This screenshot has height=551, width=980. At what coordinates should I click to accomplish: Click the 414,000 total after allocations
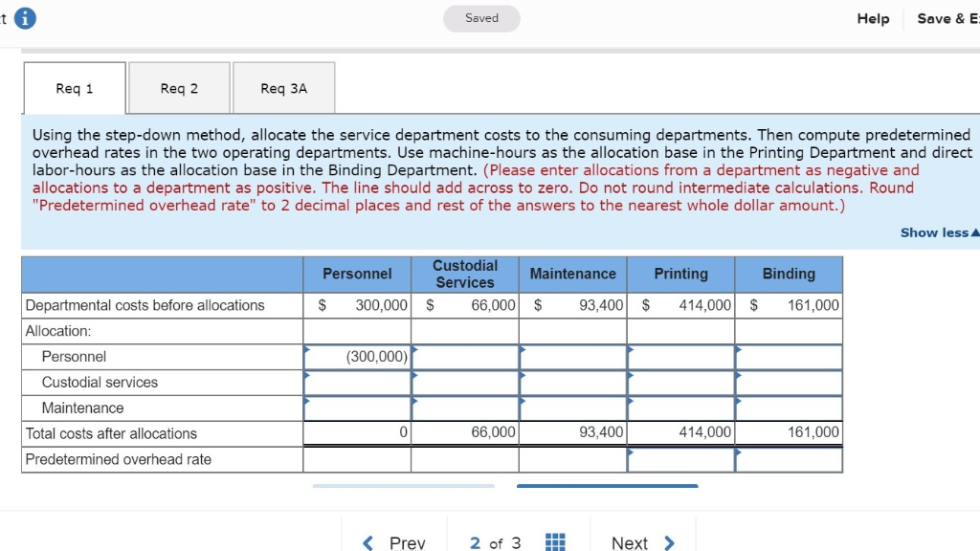click(x=705, y=432)
